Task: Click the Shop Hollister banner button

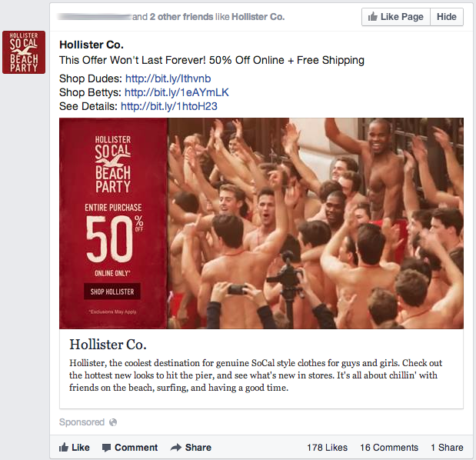Action: coord(112,292)
